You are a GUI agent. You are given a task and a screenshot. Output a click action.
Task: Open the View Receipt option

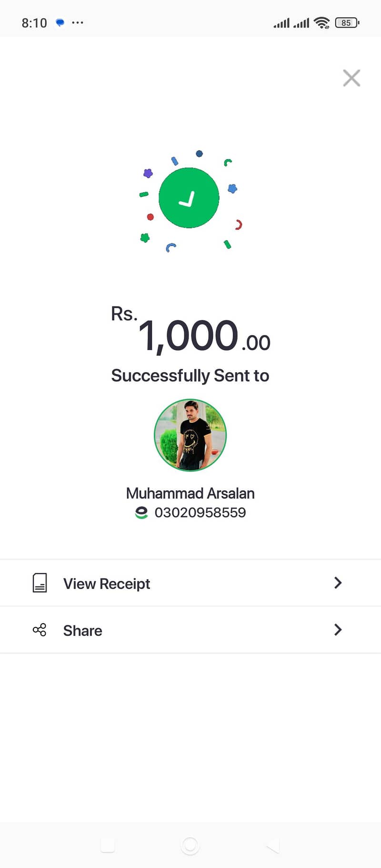pos(190,583)
